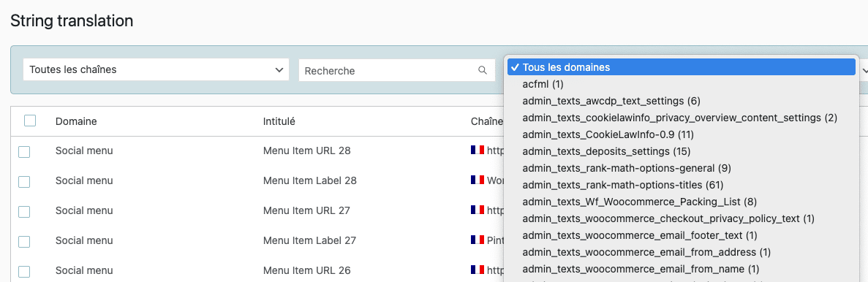The width and height of the screenshot is (868, 282).
Task: Check the box for Menu Item URL 28
Action: coord(24,151)
